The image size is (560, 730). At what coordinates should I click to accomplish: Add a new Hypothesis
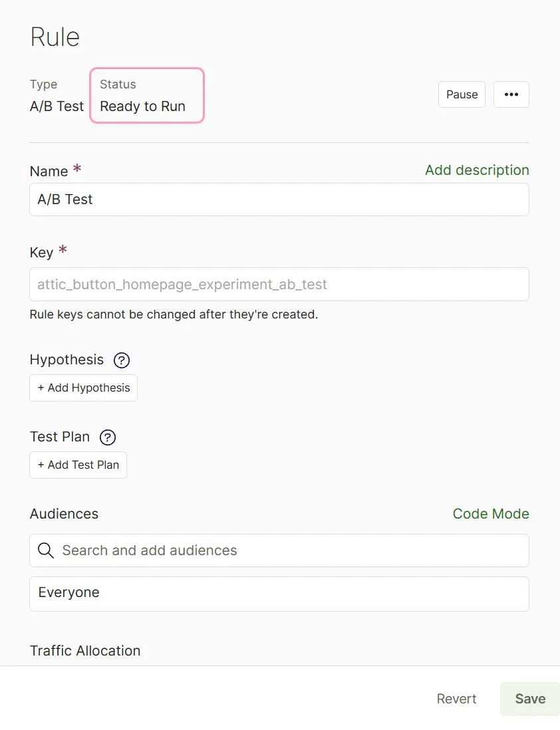click(83, 388)
